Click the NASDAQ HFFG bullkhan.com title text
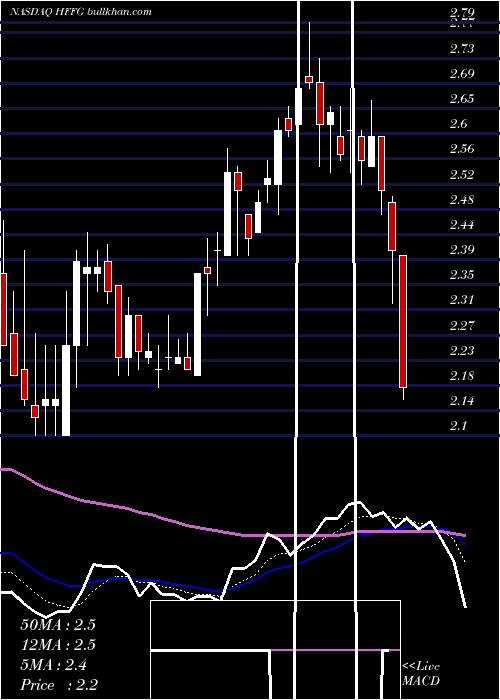 pos(81,12)
